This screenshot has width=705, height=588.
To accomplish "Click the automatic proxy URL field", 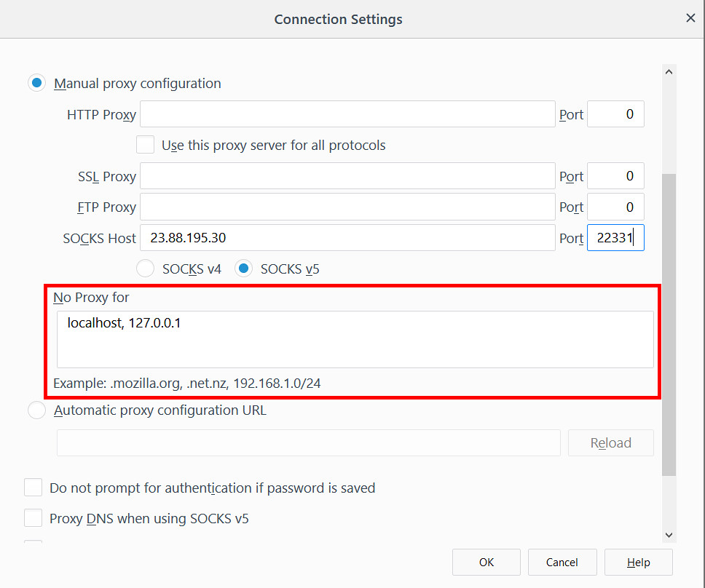I will (309, 443).
